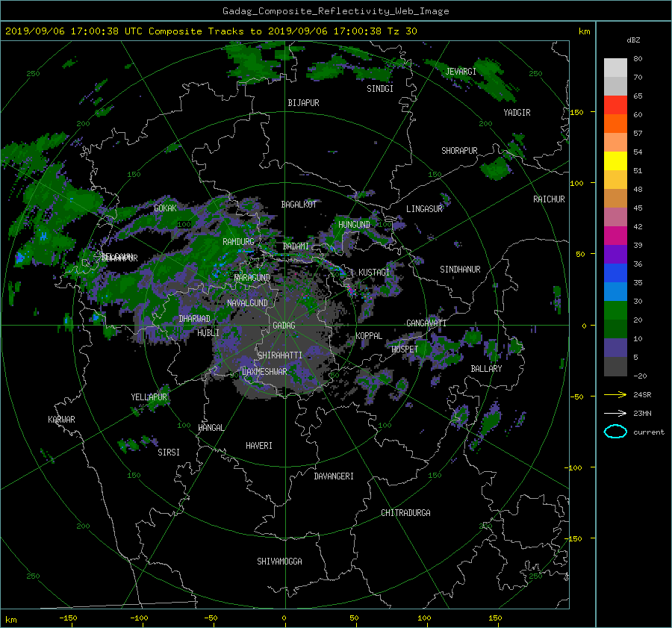The width and height of the screenshot is (672, 628).
Task: Click the SINDGI city label
Action: pyautogui.click(x=380, y=89)
